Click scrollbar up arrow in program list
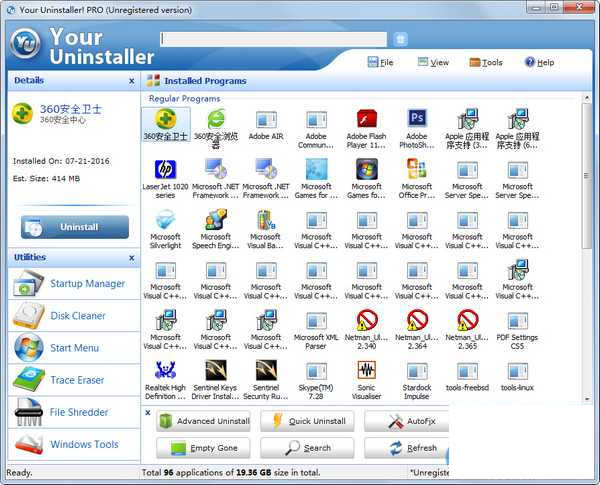This screenshot has height=485, width=600. coord(587,98)
